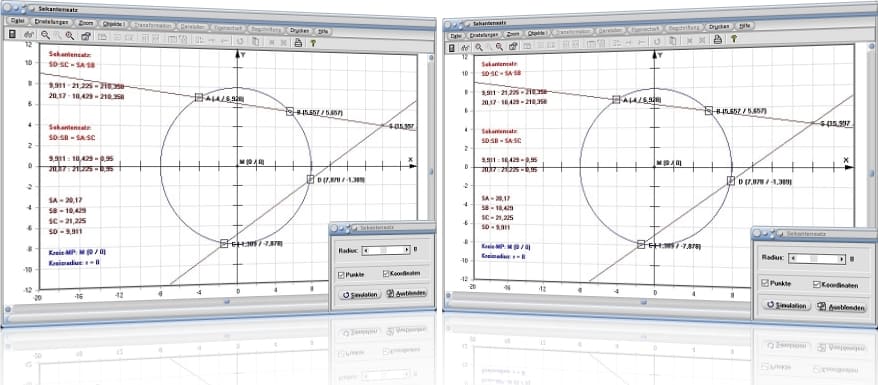The width and height of the screenshot is (878, 385).
Task: Toggle the Koordinaten checkbox in right panel
Action: tap(816, 285)
